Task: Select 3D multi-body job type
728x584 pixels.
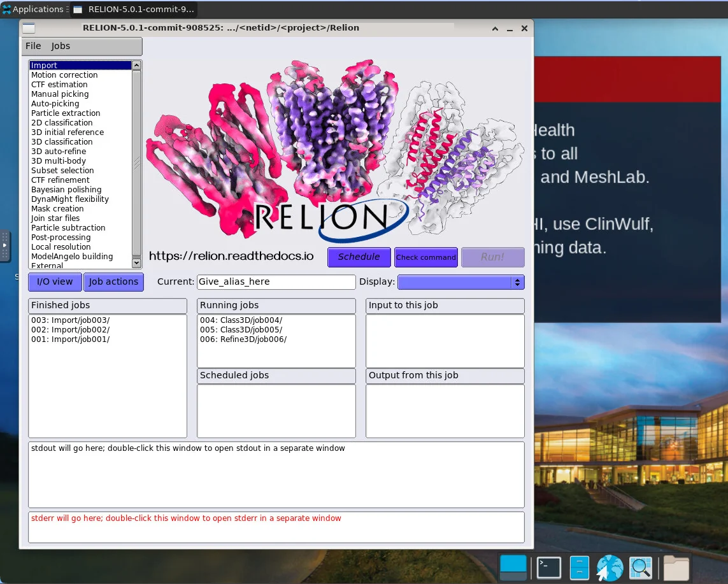Action: (80, 160)
